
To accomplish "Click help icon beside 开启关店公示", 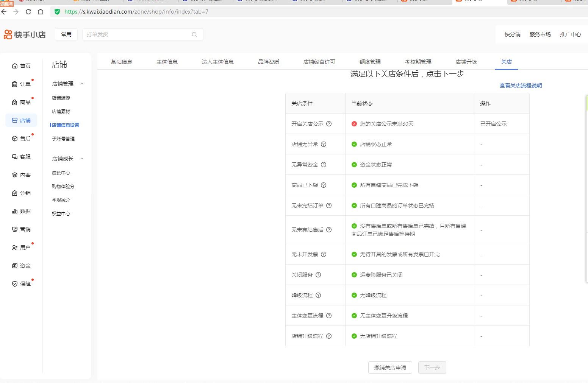I will 329,124.
